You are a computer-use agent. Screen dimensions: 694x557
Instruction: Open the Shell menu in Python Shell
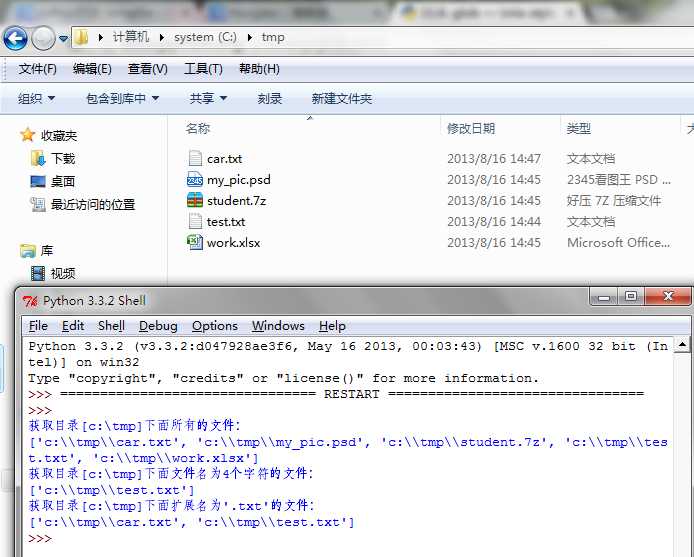pos(111,326)
